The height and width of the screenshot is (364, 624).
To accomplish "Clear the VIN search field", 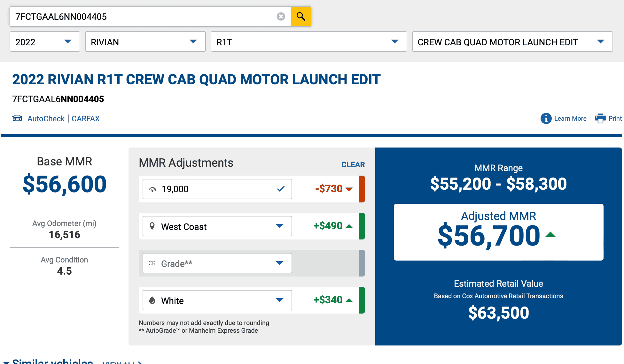I will click(x=281, y=16).
